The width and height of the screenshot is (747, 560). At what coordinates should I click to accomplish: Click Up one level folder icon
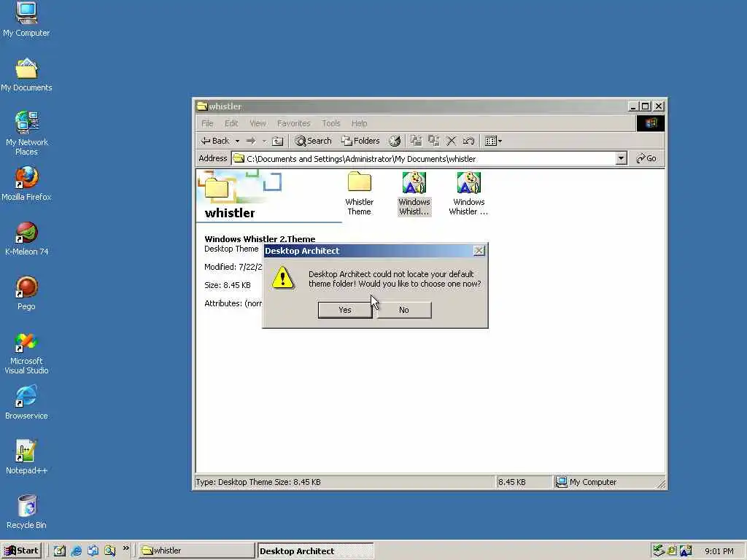[x=277, y=141]
